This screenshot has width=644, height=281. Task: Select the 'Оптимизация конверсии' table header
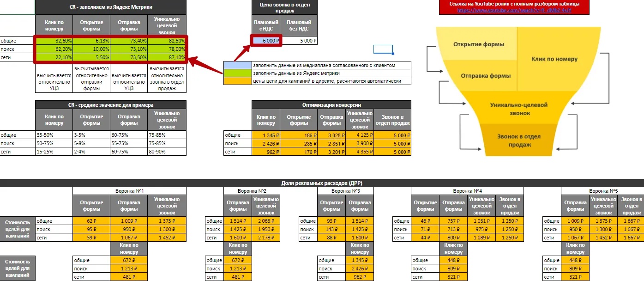331,105
